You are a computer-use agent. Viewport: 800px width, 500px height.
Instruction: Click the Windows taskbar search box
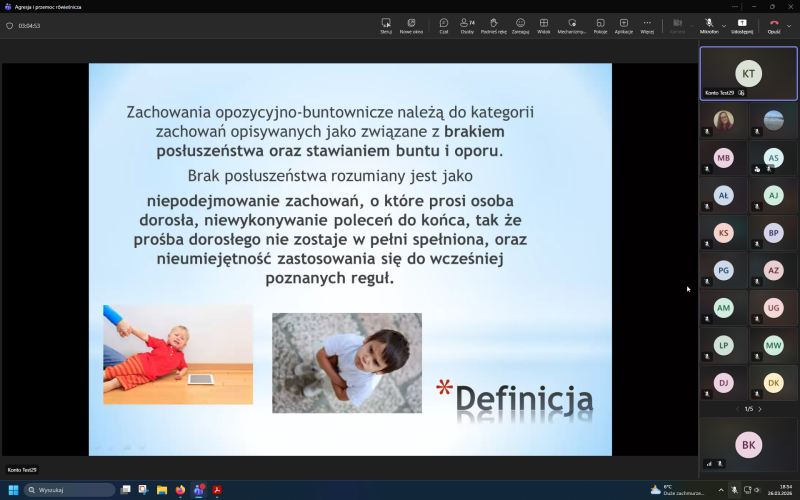(70, 490)
